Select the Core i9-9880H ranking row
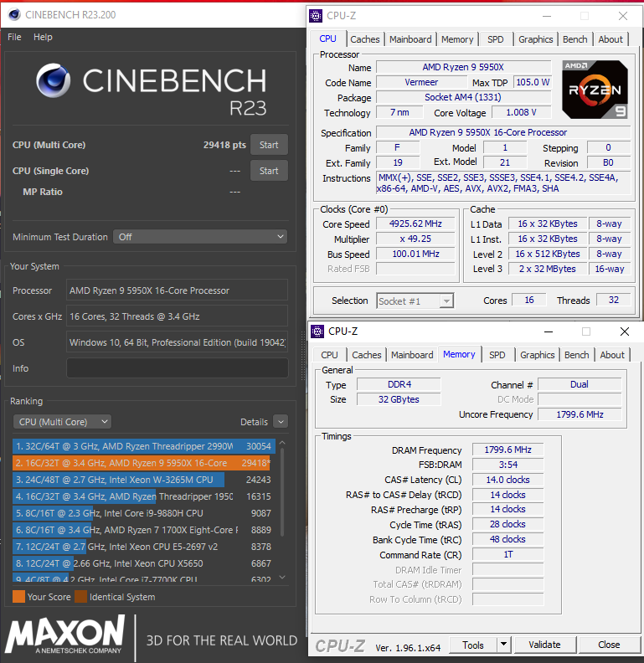Image resolution: width=644 pixels, height=663 pixels. point(144,513)
